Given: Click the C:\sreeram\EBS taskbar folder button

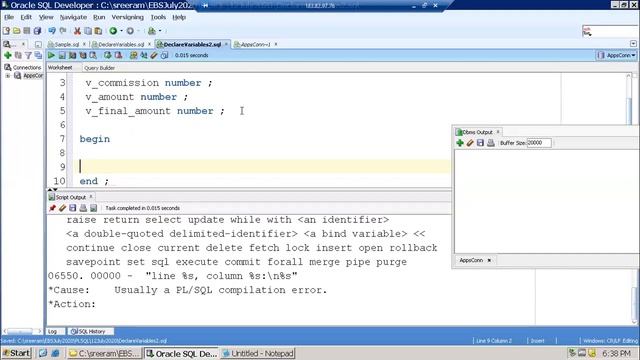Looking at the screenshot, I should (x=104, y=353).
